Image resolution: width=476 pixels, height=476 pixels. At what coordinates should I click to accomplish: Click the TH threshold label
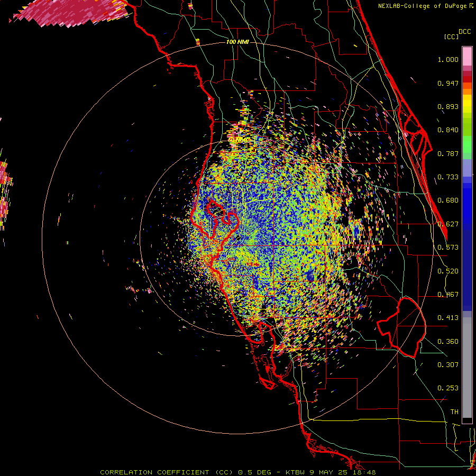(454, 412)
